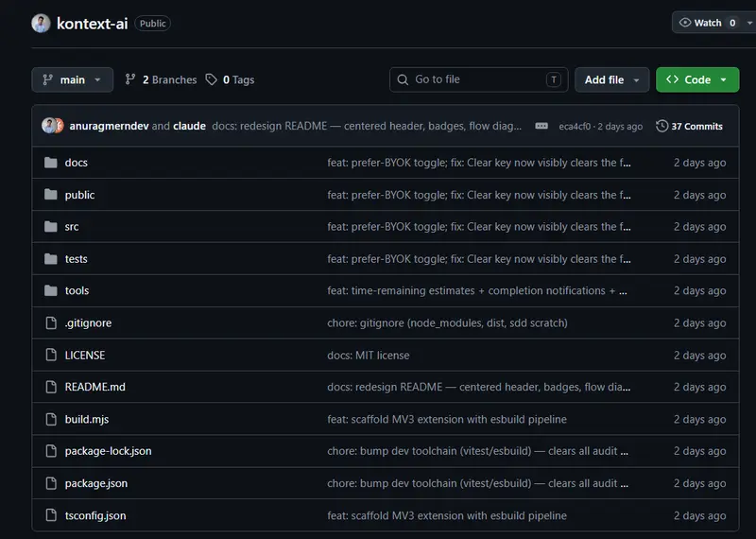Viewport: 756px width, 539px height.
Task: Open the anuragmerndev author link
Action: coord(109,126)
